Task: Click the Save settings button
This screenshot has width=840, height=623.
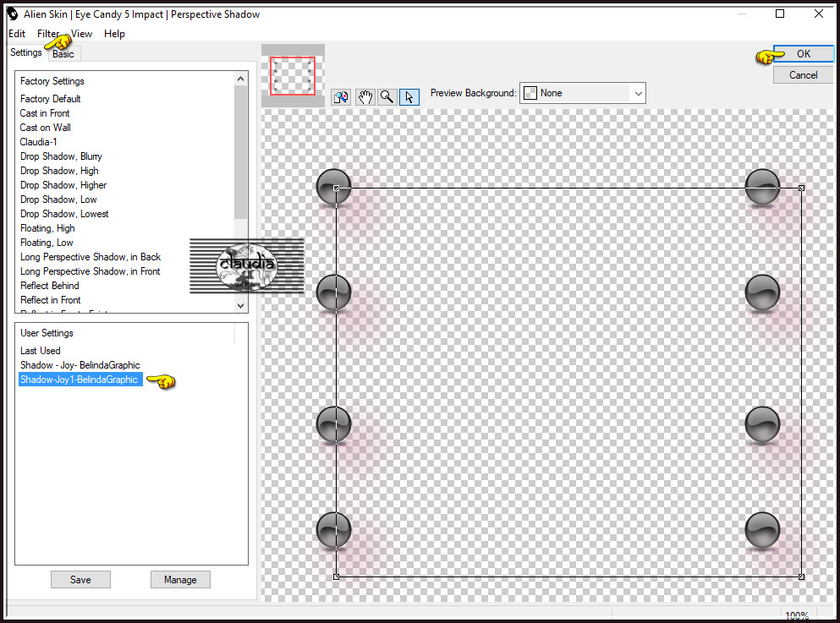Action: point(80,580)
